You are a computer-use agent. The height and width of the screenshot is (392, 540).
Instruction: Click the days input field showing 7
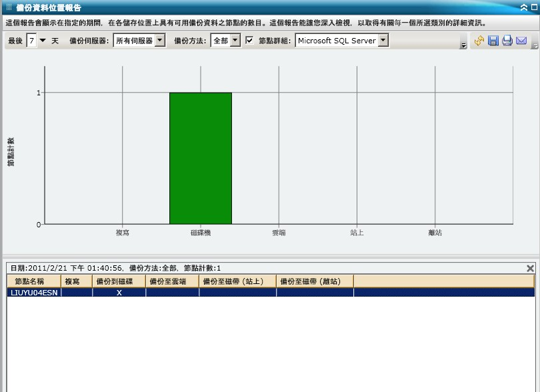(31, 41)
